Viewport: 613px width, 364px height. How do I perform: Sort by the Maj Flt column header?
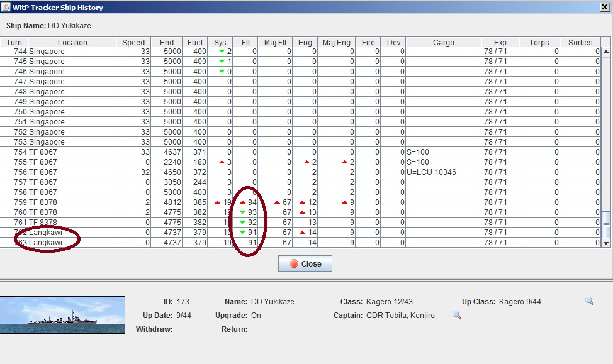275,42
